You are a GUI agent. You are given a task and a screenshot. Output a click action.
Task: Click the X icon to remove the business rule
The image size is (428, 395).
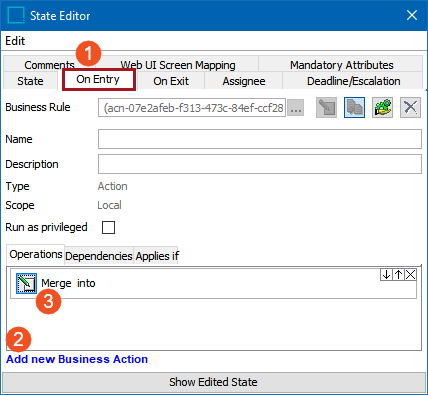coord(410,108)
